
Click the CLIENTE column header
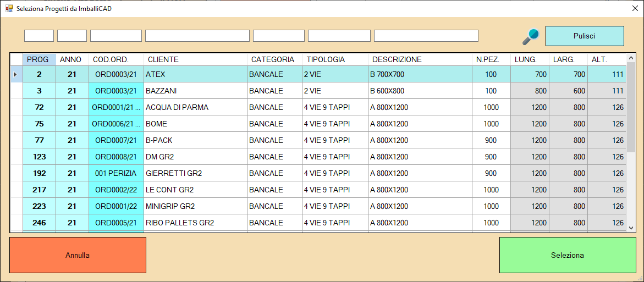click(195, 59)
